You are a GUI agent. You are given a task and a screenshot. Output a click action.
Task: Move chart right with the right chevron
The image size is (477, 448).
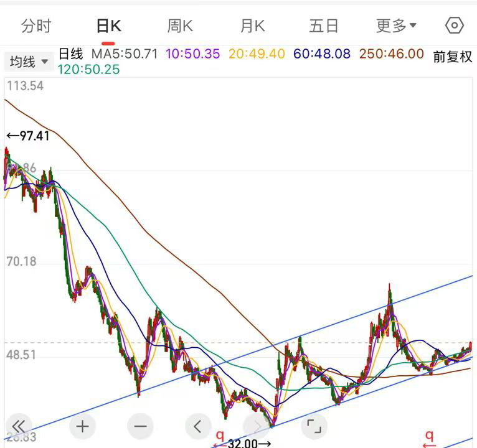point(257,426)
